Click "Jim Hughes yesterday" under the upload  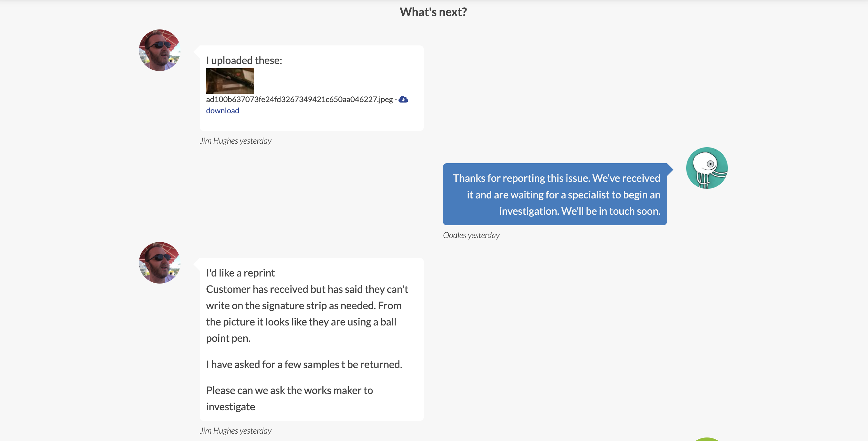coord(235,141)
